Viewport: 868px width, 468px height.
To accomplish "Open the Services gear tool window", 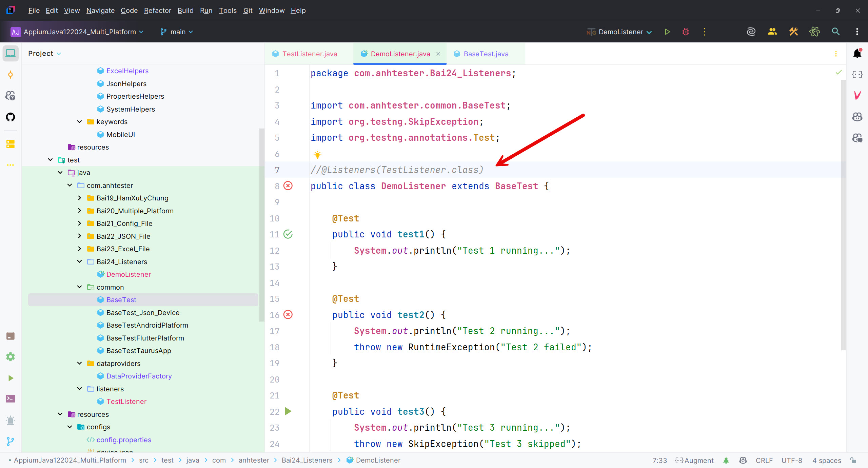I will coord(11,357).
